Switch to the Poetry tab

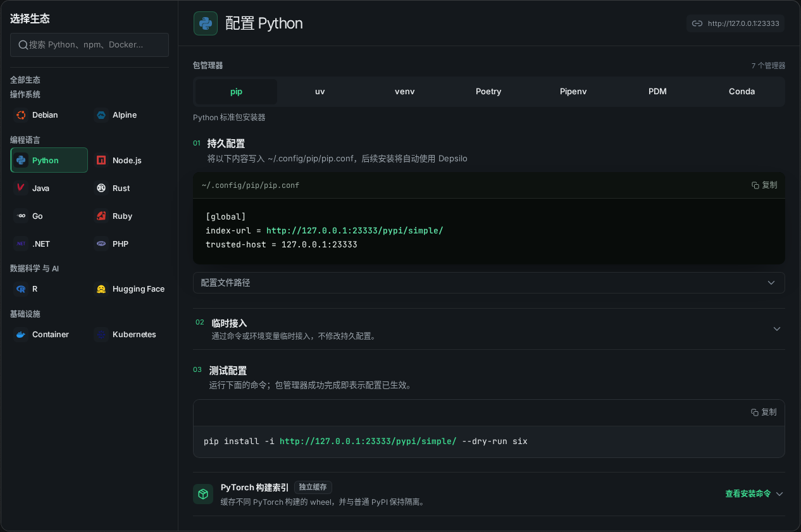(488, 92)
